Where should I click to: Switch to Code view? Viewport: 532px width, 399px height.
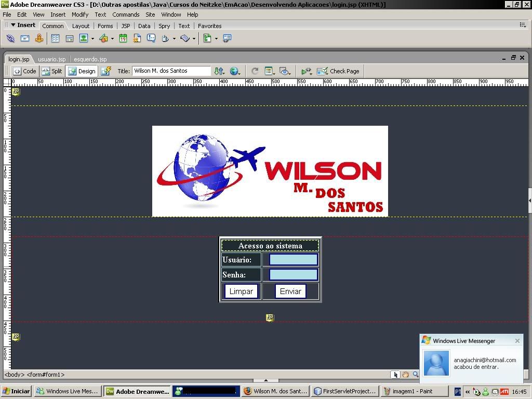click(x=25, y=71)
